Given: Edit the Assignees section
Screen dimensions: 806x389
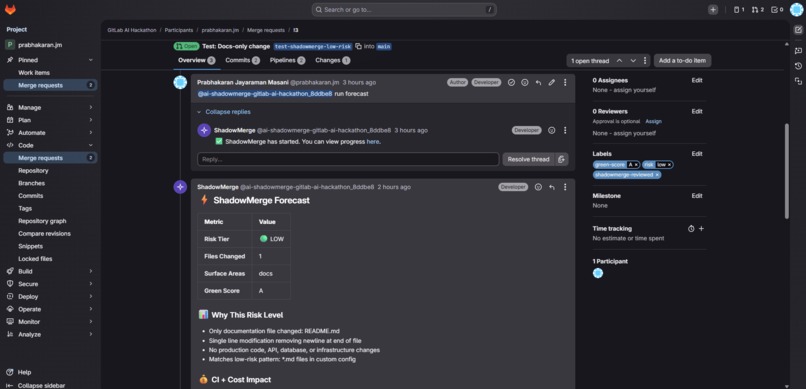Looking at the screenshot, I should [x=697, y=81].
